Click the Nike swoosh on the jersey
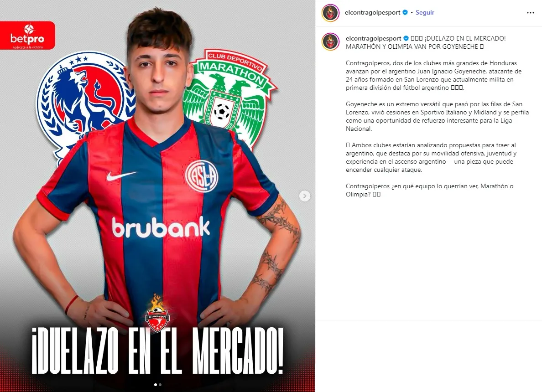The image size is (542, 392). (121, 176)
